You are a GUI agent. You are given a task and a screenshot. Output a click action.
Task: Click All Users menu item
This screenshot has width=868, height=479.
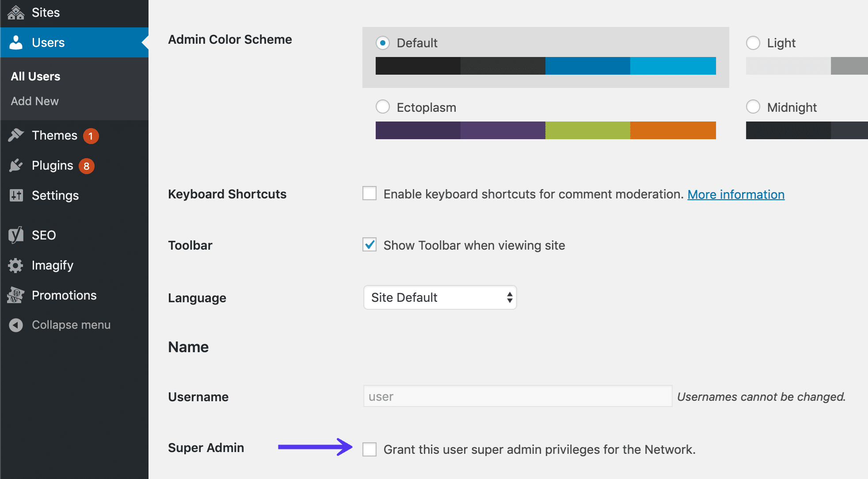(35, 75)
